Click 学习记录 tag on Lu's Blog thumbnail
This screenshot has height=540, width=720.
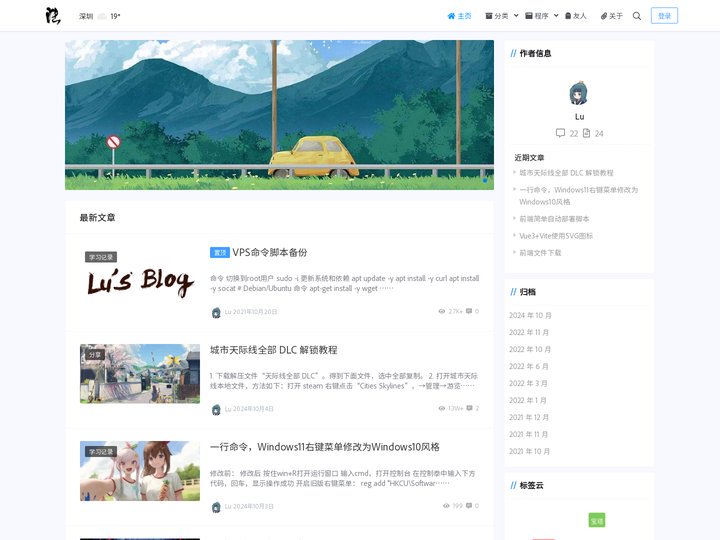[101, 257]
